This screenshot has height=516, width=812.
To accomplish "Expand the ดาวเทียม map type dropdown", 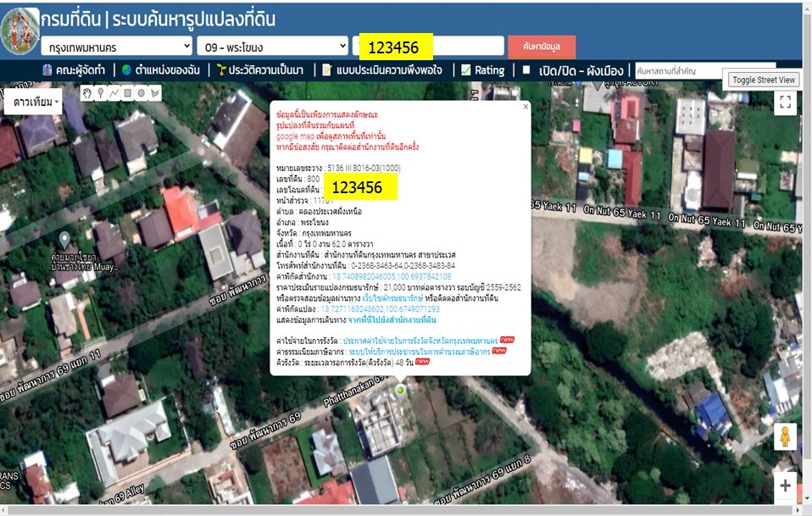I will (x=35, y=103).
